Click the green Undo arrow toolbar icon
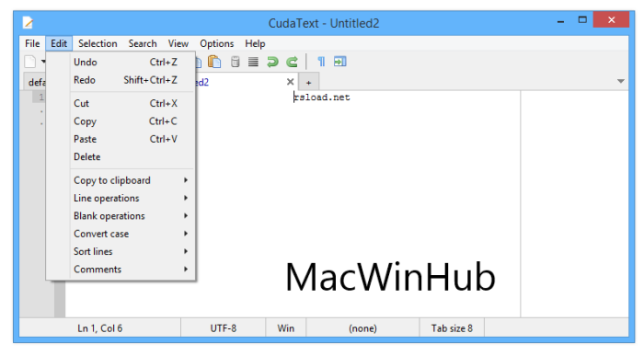644x356 pixels. click(x=272, y=62)
